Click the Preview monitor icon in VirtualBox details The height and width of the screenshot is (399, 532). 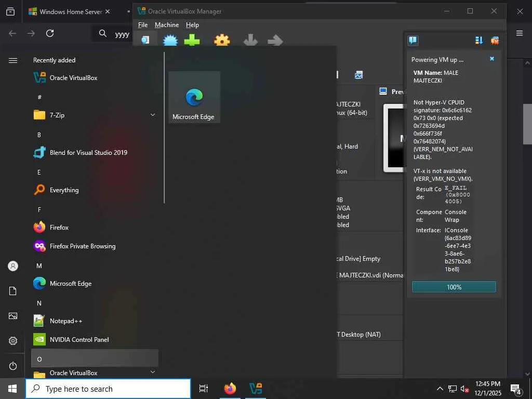pos(383,91)
